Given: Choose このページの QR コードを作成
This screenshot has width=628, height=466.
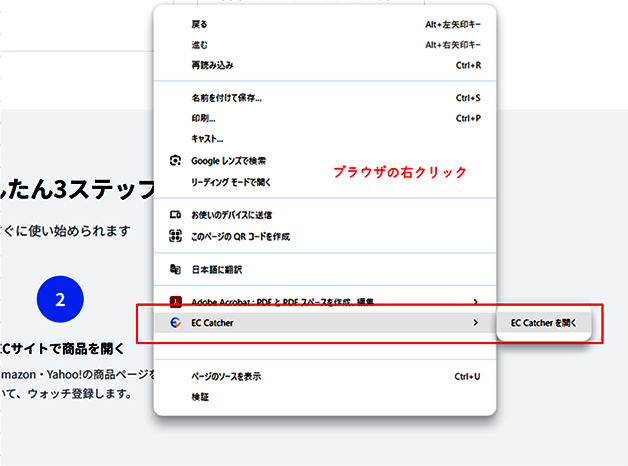Looking at the screenshot, I should click(x=325, y=237).
